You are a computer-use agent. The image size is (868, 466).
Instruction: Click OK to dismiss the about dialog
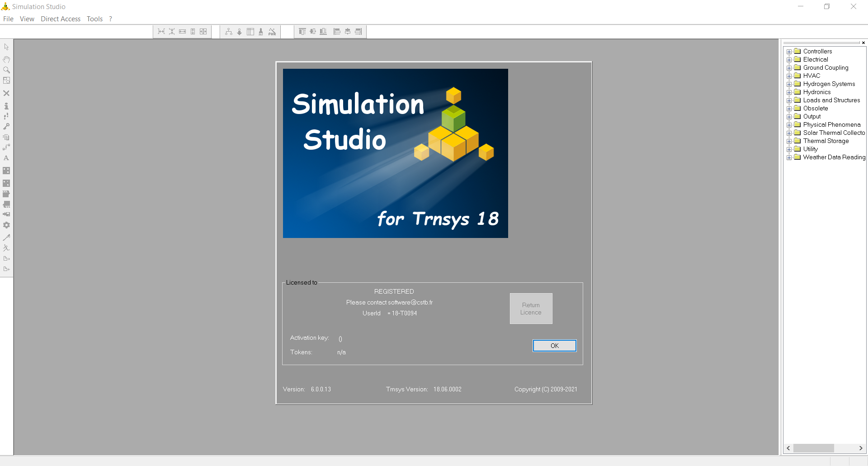pos(555,346)
